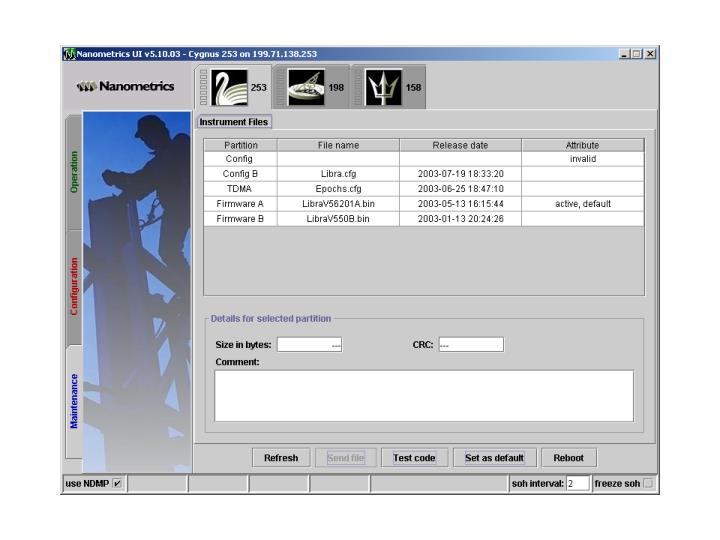Image resolution: width=720 pixels, height=540 pixels.
Task: Toggle the use NDMP checkbox
Action: 118,484
